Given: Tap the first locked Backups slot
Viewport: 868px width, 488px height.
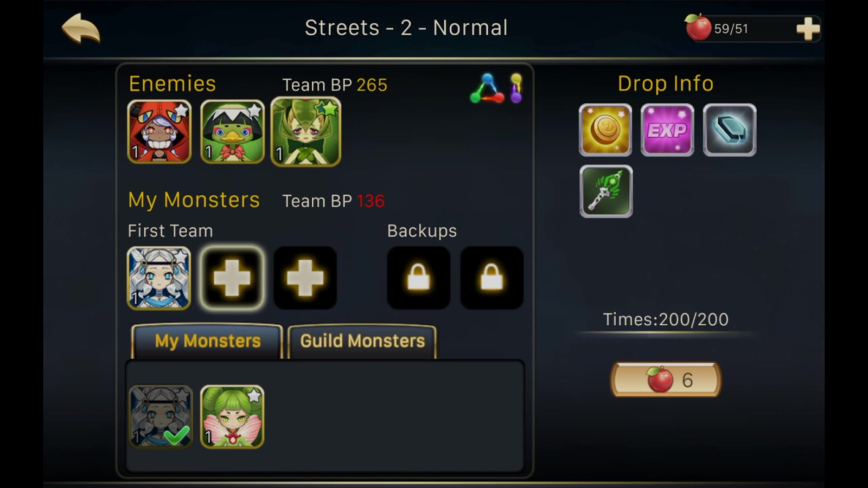Looking at the screenshot, I should pyautogui.click(x=418, y=278).
